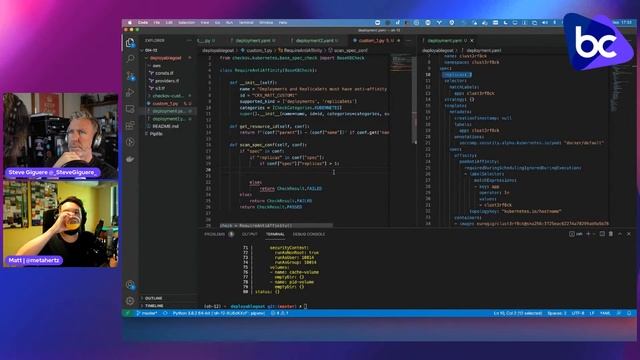
Task: Open the Source Control view
Action: pos(130,76)
